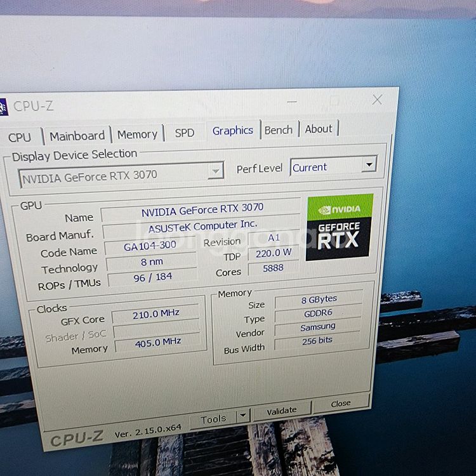The width and height of the screenshot is (476, 476).
Task: Open the Tools dropdown arrow
Action: pos(244,415)
